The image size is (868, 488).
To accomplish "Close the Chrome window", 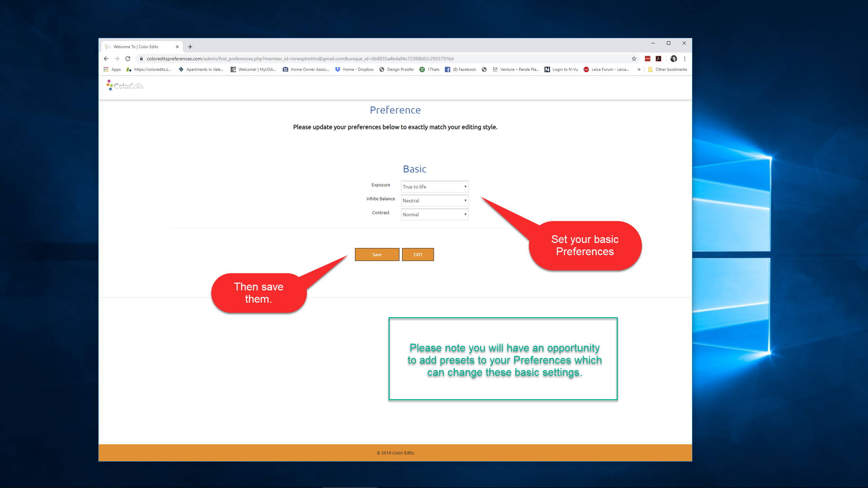I will tap(684, 43).
